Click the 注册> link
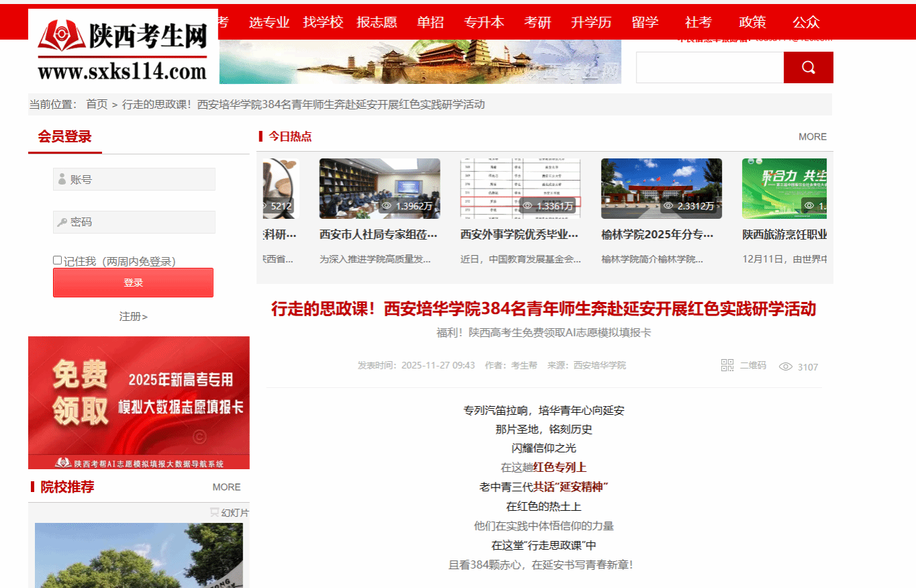Viewport: 916px width, 588px height. (133, 316)
